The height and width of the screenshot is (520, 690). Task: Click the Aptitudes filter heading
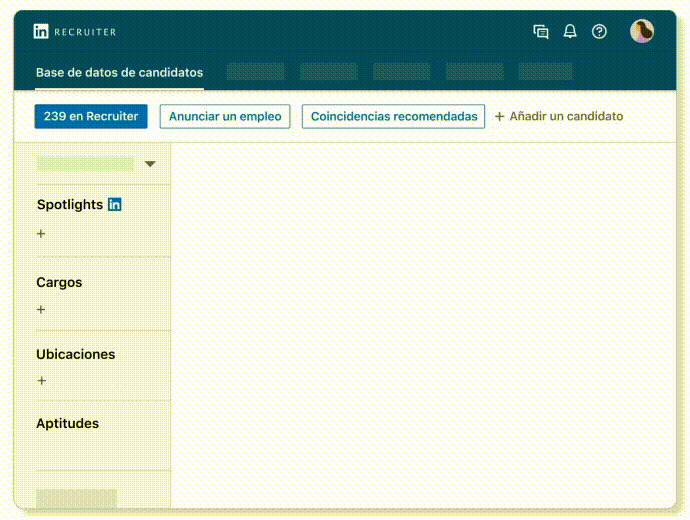point(68,424)
